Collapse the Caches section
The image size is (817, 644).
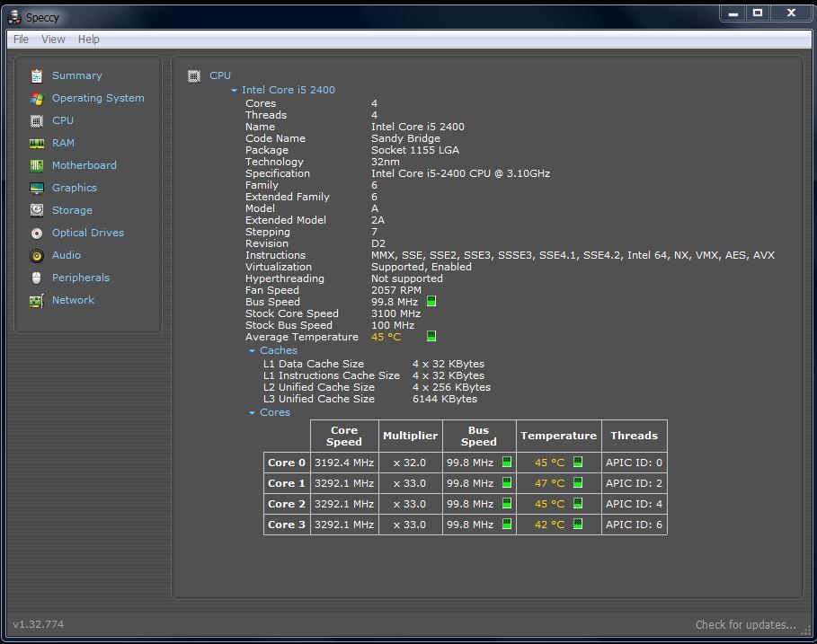point(253,351)
